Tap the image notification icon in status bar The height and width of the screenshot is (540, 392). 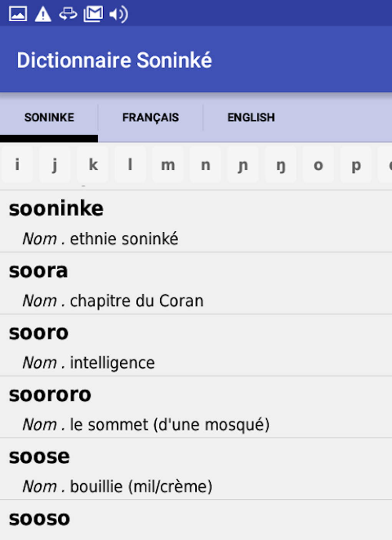18,14
